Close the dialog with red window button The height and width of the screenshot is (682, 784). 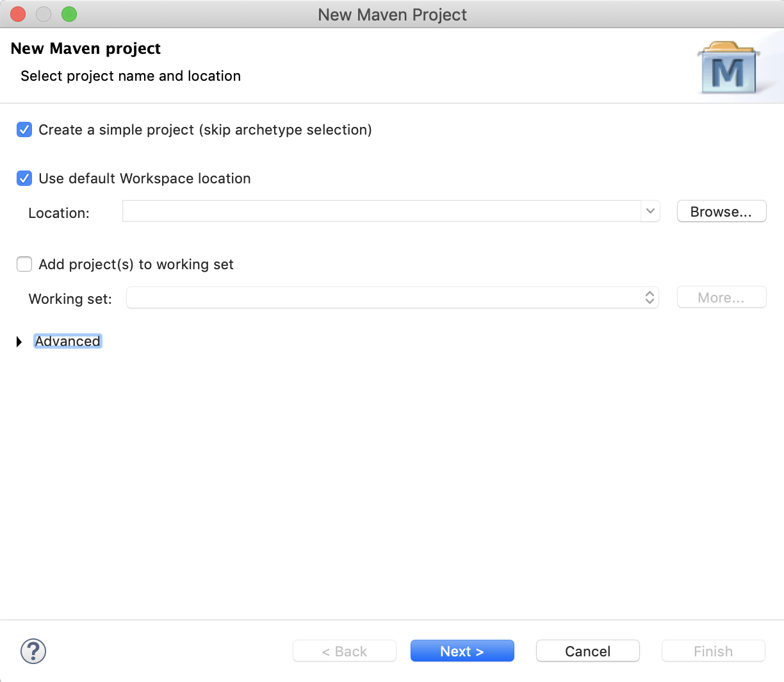click(18, 14)
